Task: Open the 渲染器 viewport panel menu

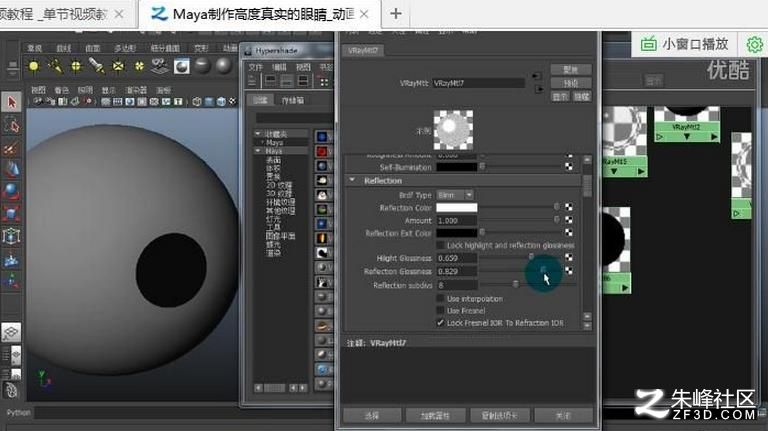Action: [136, 90]
